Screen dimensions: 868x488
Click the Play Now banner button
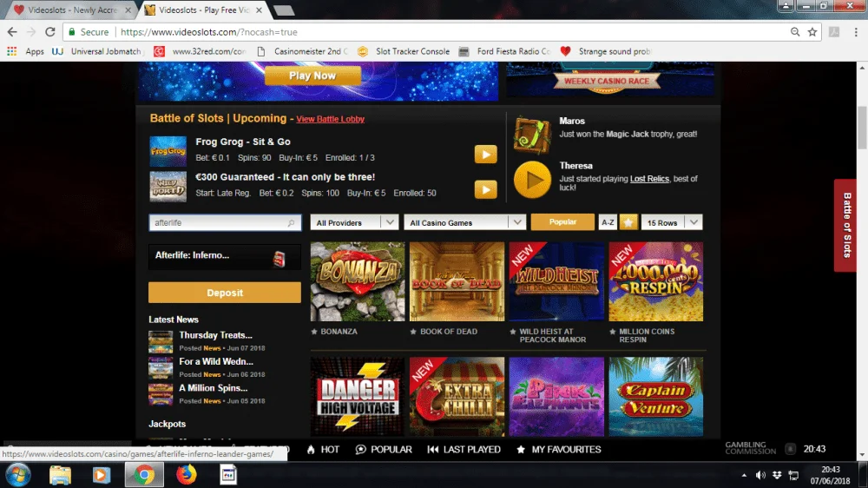[x=312, y=76]
